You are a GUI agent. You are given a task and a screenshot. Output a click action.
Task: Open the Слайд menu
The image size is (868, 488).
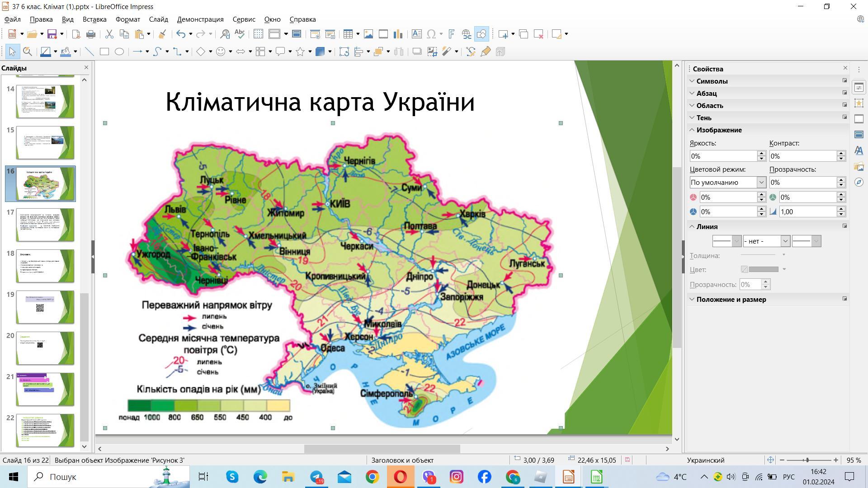pyautogui.click(x=158, y=19)
